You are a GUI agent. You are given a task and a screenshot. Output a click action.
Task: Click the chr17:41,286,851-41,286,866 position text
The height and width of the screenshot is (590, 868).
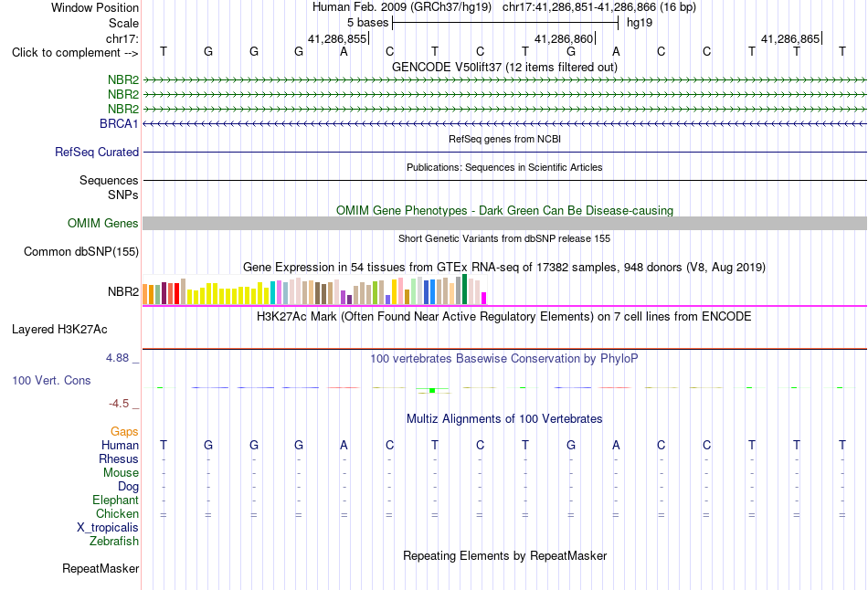click(599, 7)
